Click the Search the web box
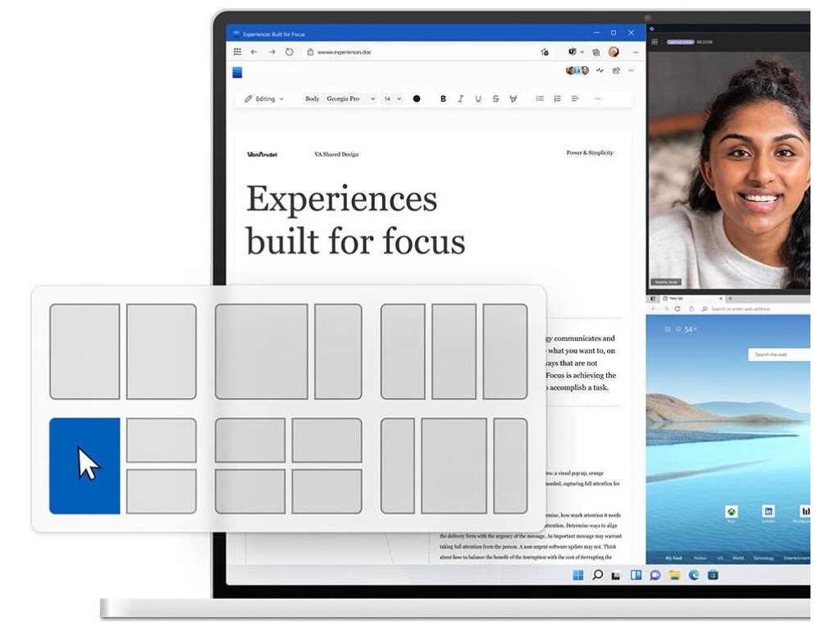Screen dimensions: 840x630 coord(779,354)
